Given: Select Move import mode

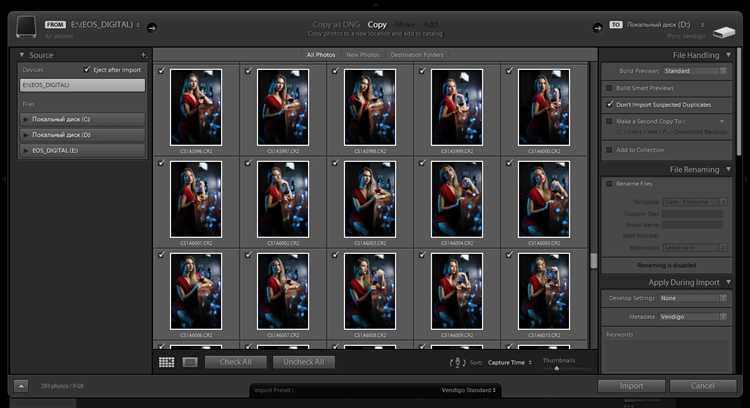Looking at the screenshot, I should [405, 24].
